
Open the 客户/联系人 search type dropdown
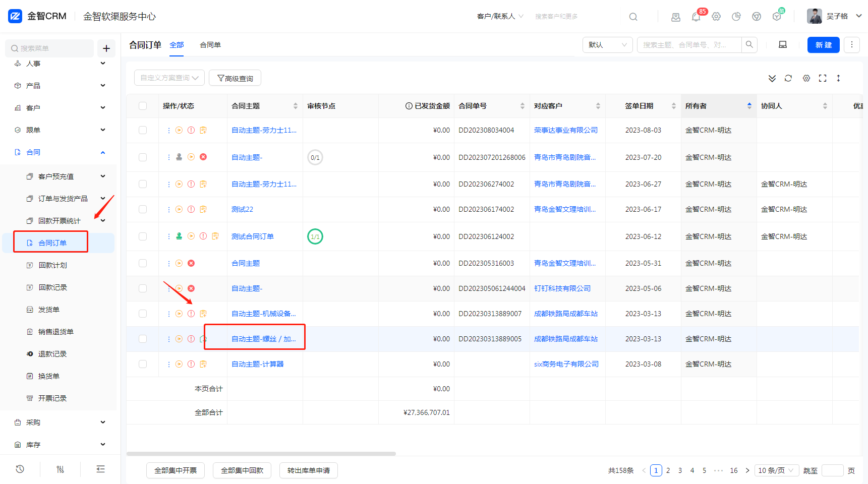500,17
